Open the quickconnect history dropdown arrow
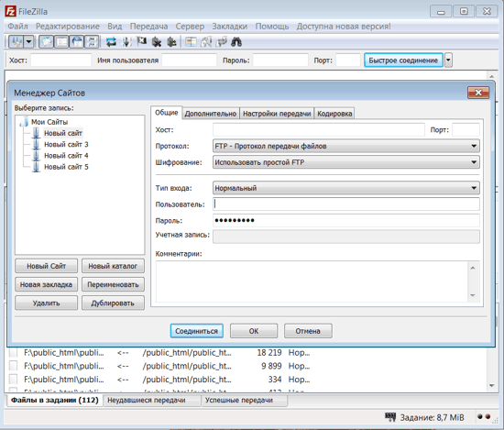The image size is (504, 430). (x=448, y=61)
